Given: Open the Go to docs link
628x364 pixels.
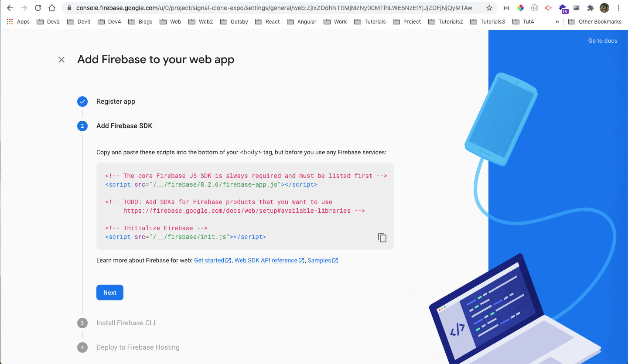Looking at the screenshot, I should [x=603, y=41].
